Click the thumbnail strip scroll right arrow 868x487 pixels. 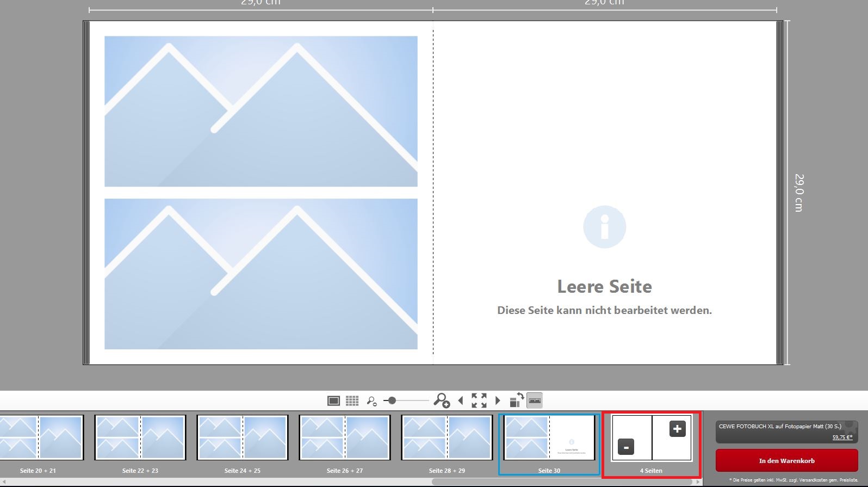698,482
